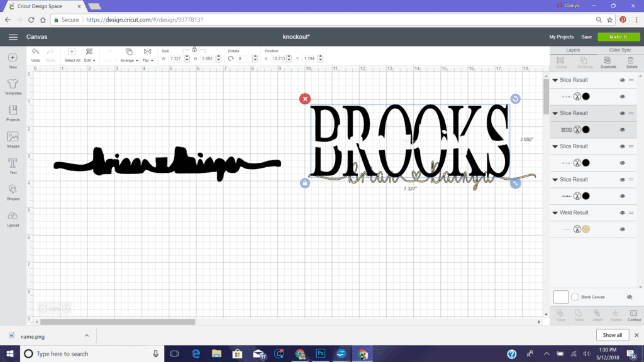
Task: Hide the first Slice Result group
Action: coord(622,80)
